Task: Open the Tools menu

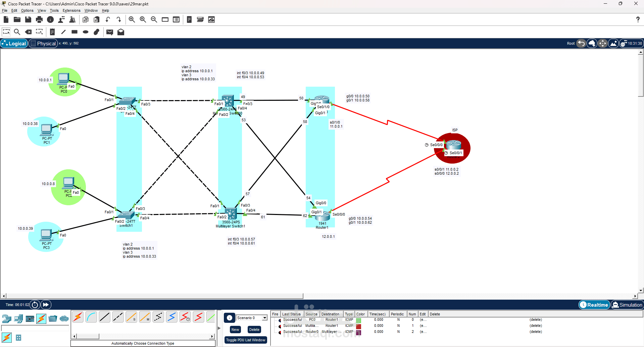Action: coord(54,10)
